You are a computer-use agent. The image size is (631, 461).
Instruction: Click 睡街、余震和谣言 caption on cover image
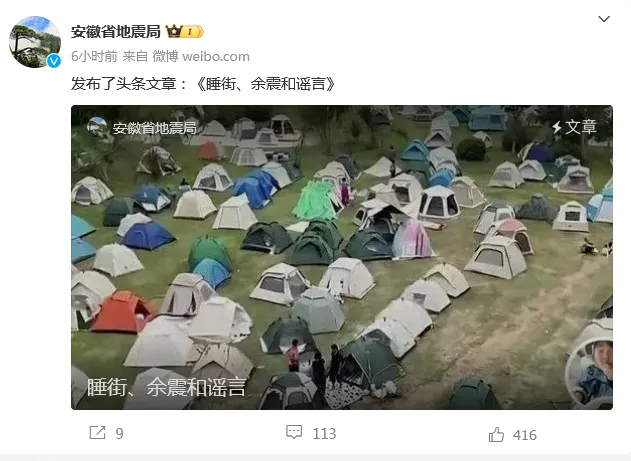(166, 387)
